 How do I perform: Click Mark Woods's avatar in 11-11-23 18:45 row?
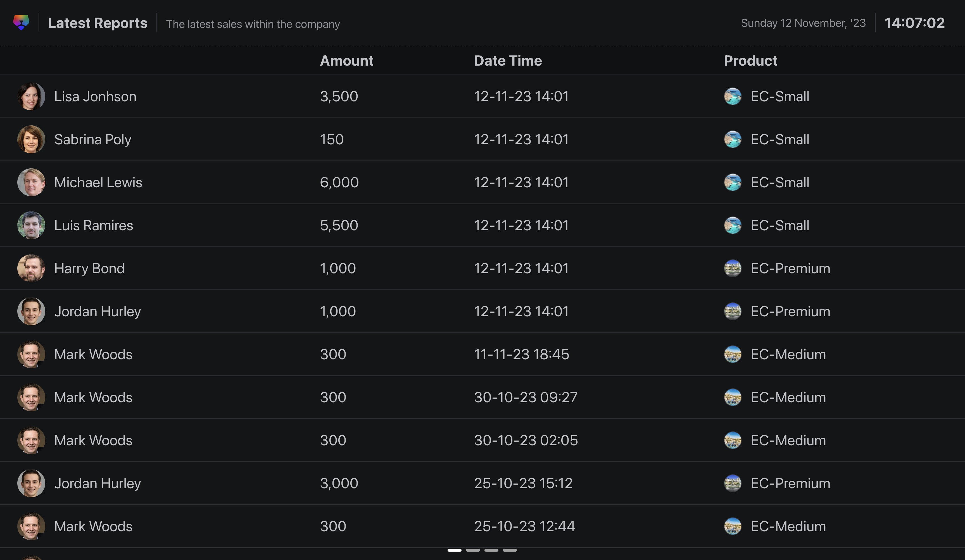tap(31, 354)
